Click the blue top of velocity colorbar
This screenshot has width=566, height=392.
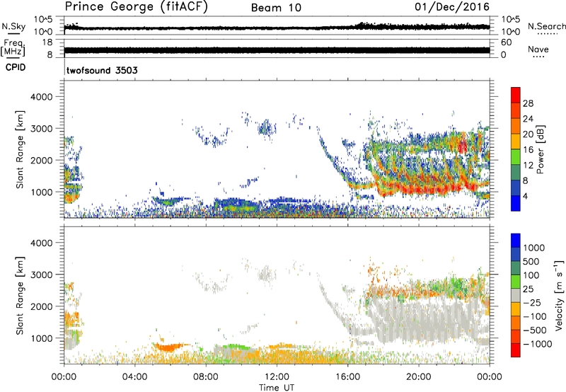click(x=516, y=241)
